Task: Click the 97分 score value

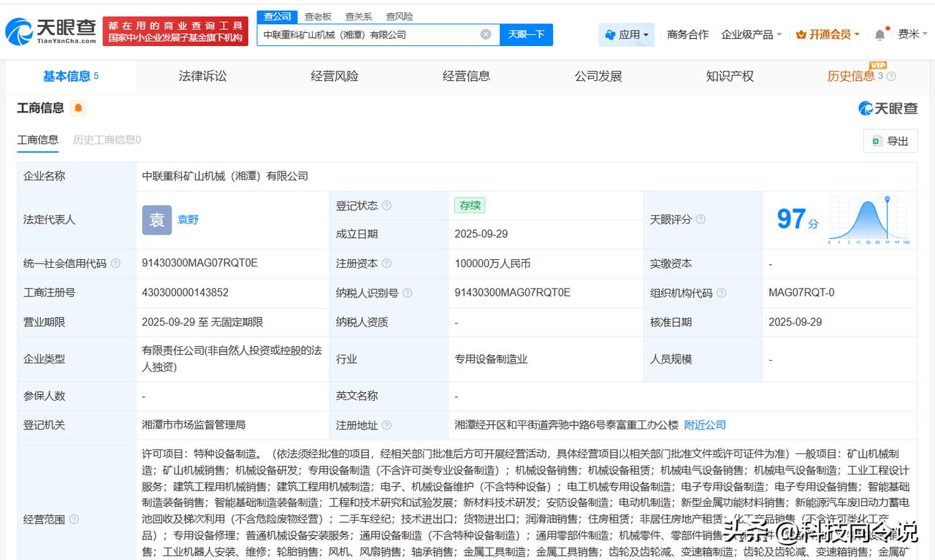Action: (798, 219)
